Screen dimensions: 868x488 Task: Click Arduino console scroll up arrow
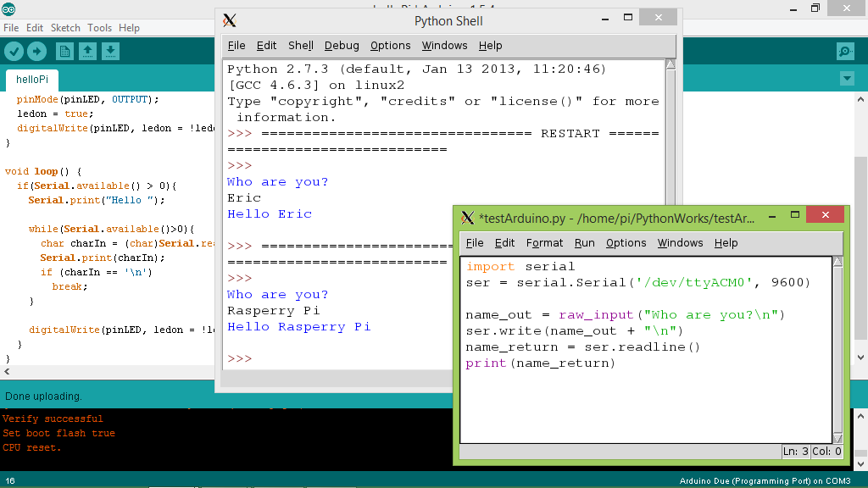(861, 416)
